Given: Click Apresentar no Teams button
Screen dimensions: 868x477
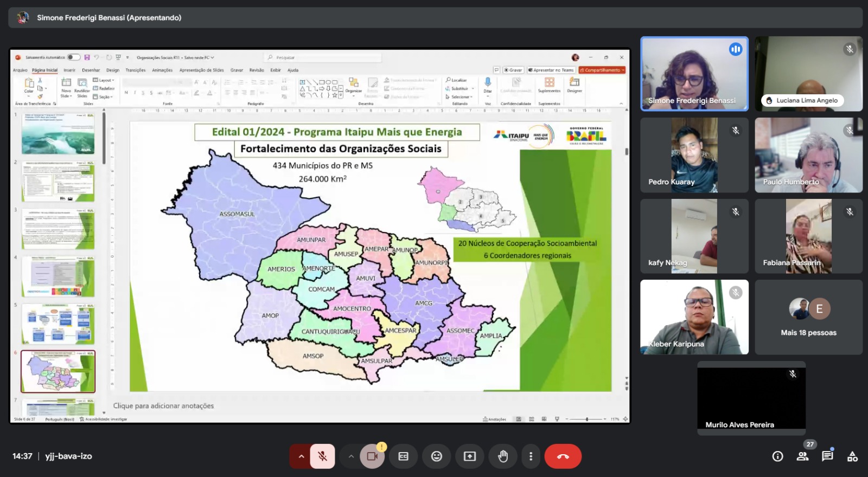Looking at the screenshot, I should tap(551, 70).
